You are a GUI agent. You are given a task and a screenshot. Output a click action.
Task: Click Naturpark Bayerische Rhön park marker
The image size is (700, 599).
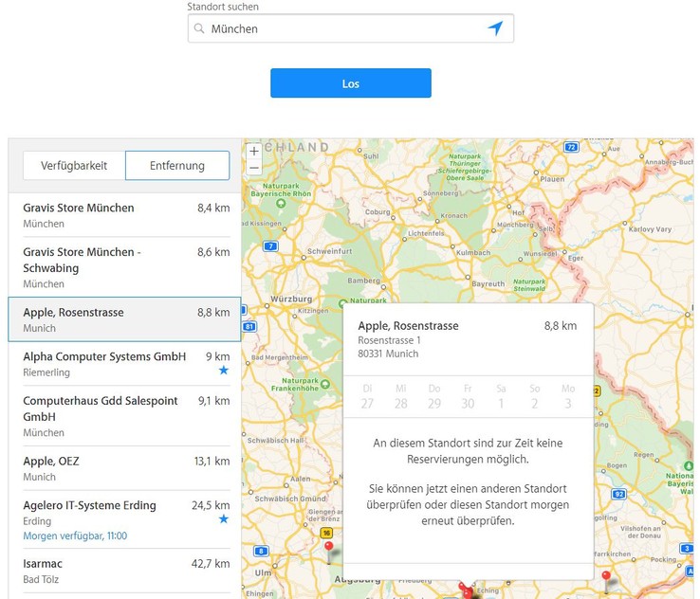[x=281, y=204]
